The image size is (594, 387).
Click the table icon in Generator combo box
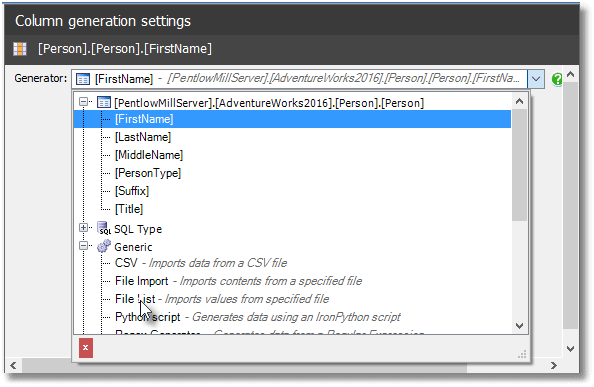coord(83,79)
